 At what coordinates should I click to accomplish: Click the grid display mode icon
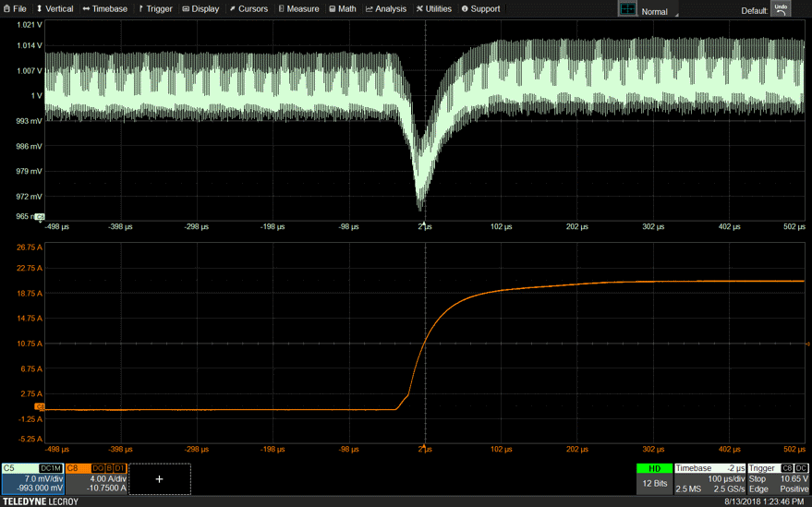pyautogui.click(x=627, y=9)
